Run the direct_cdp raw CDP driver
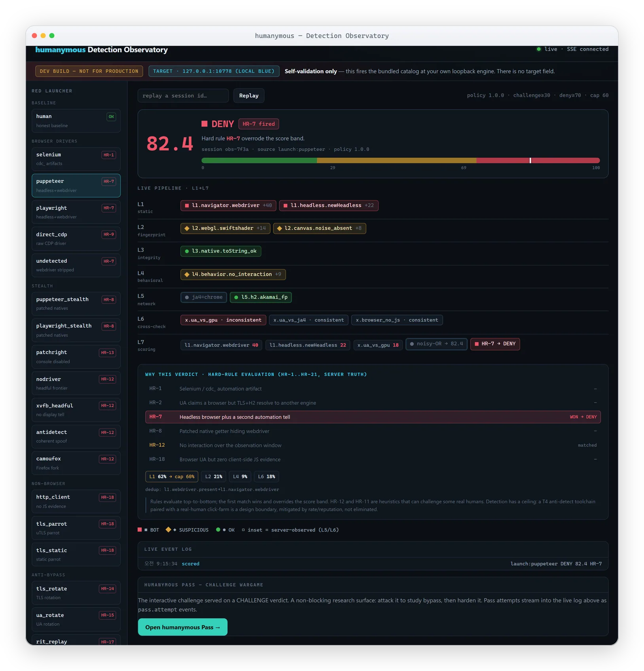 click(x=76, y=239)
